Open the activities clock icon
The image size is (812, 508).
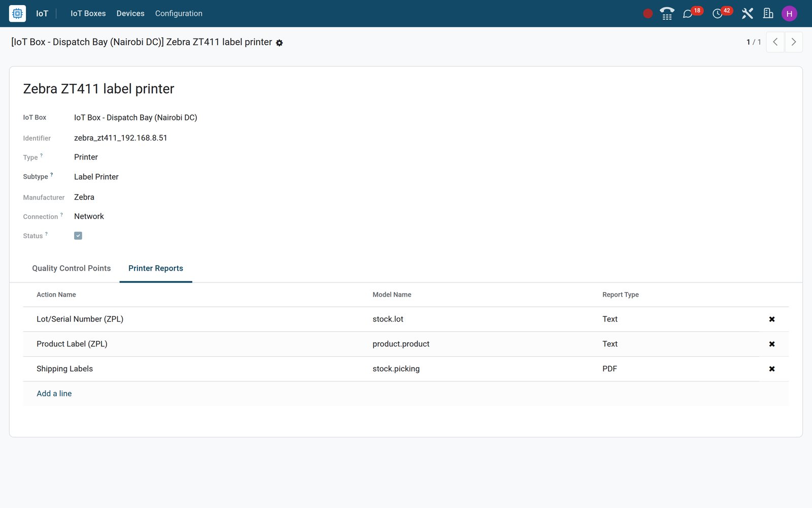pyautogui.click(x=718, y=14)
